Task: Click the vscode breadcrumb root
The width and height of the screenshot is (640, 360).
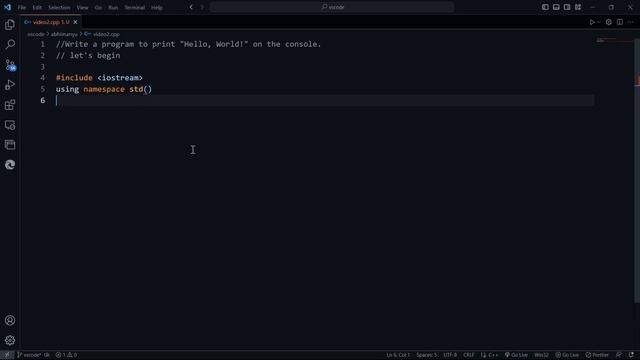Action: pos(36,34)
